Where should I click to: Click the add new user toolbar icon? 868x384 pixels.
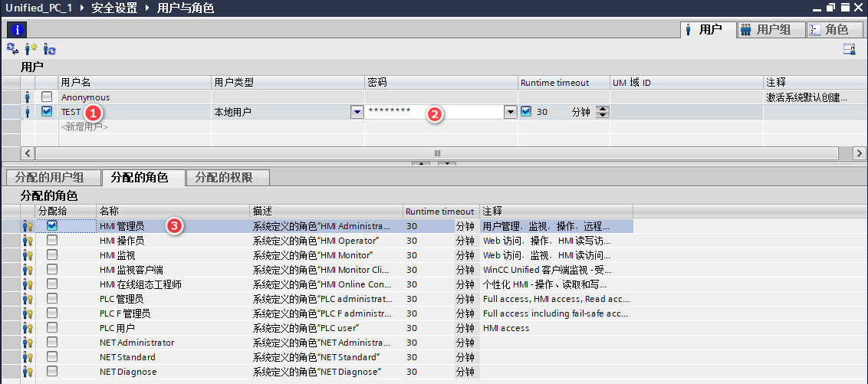(31, 49)
